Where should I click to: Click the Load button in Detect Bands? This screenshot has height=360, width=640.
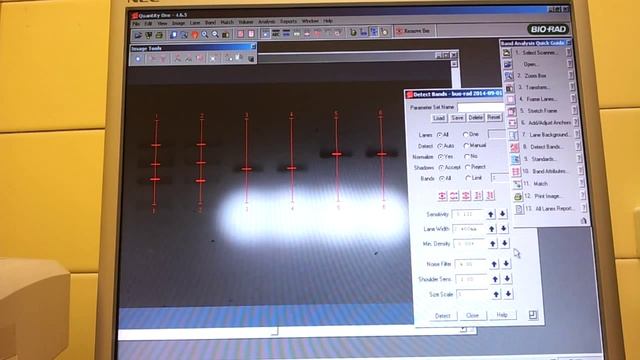[x=438, y=118]
